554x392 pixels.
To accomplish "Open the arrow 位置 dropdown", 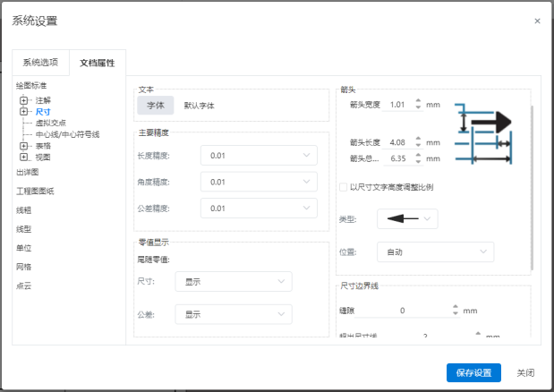I will [435, 252].
